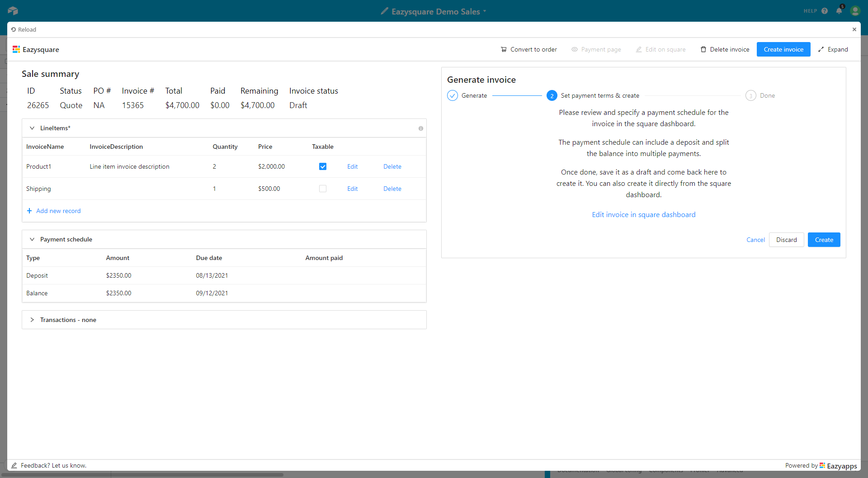Click the Quantity column header
This screenshot has height=478, width=868.
[x=225, y=147]
